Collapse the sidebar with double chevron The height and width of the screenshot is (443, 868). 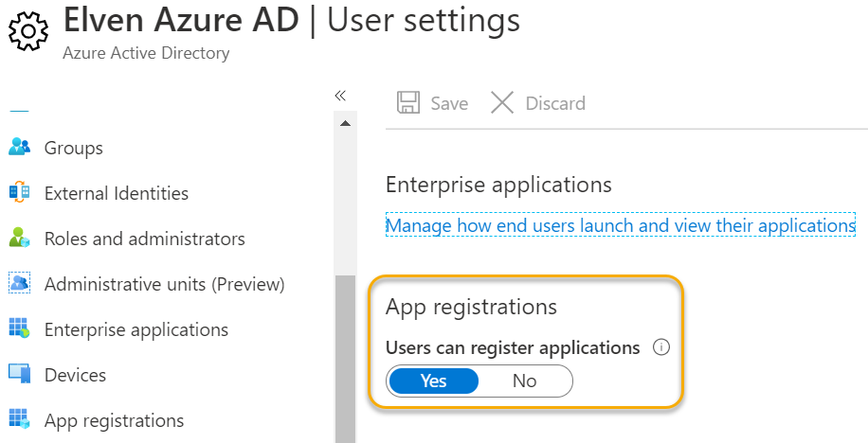[x=340, y=96]
